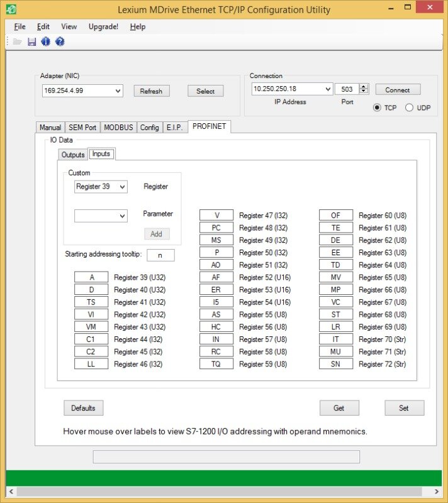
Task: Open the Upgrade! menu
Action: pyautogui.click(x=103, y=26)
